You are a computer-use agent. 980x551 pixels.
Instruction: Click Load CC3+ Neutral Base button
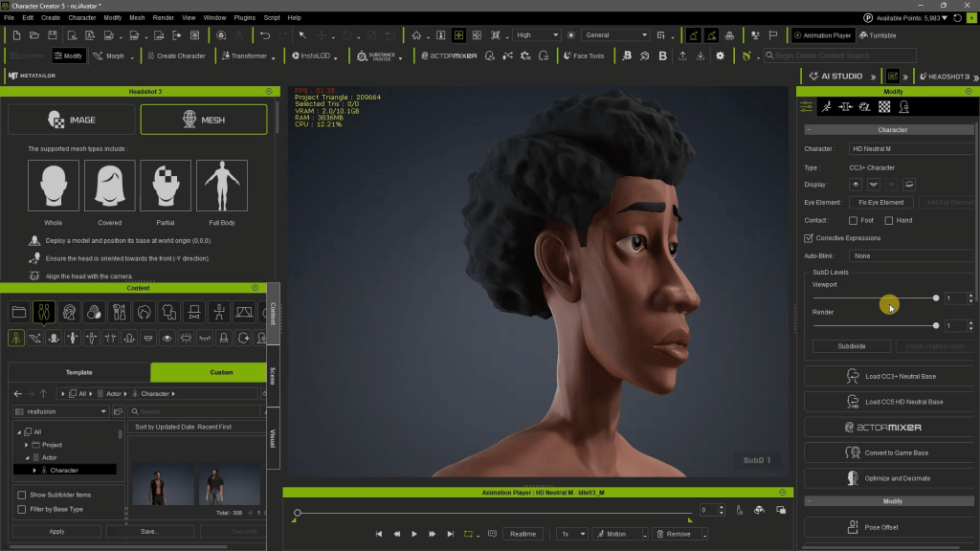[889, 377]
